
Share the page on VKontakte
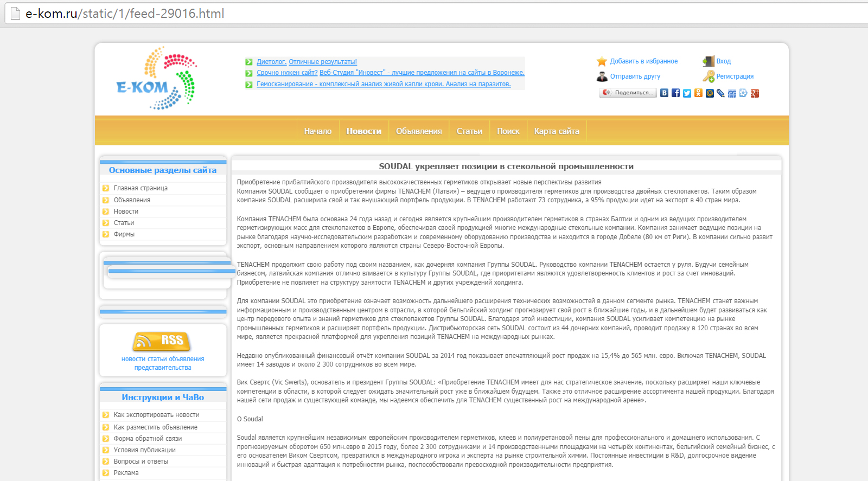(664, 93)
